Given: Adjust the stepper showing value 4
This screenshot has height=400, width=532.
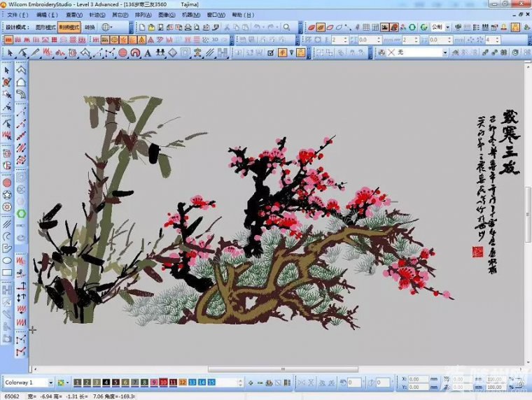Looking at the screenshot, I should coord(498,40).
